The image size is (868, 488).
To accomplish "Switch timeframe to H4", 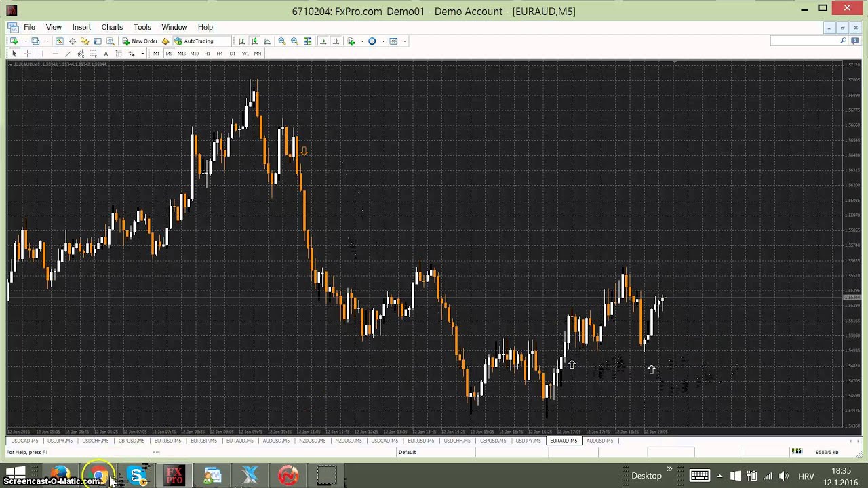I will pyautogui.click(x=220, y=54).
